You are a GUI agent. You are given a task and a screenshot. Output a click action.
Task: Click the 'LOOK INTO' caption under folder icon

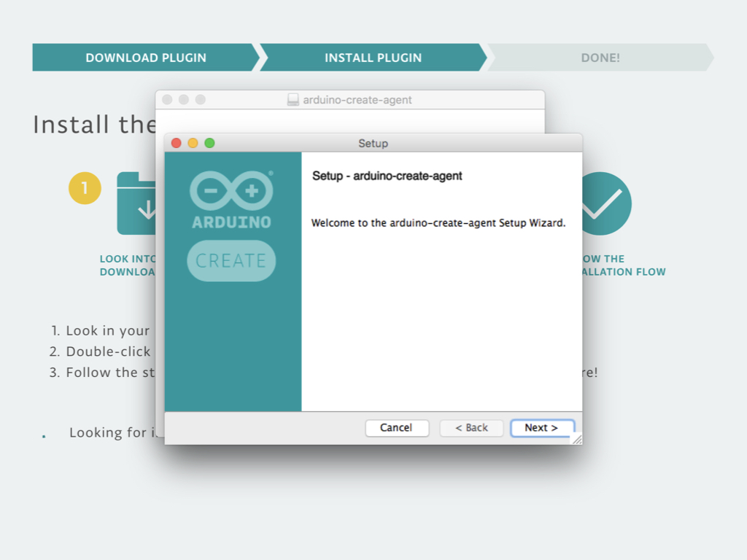tap(128, 259)
